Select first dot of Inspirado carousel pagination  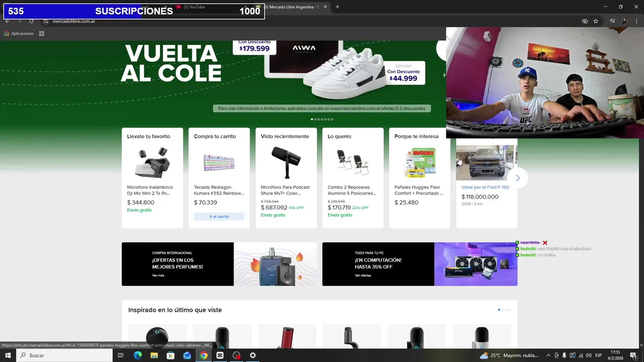coord(499,310)
